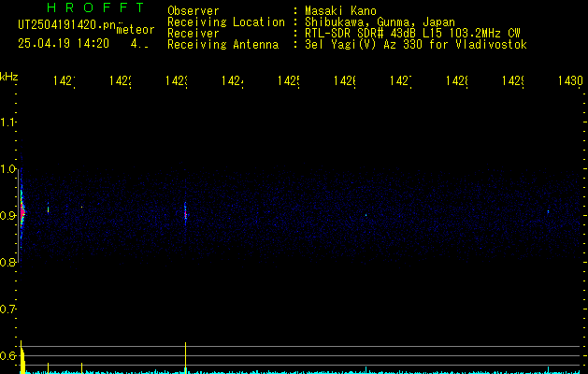Click the Receiving Location label
Viewport: 588px width, 374px height.
point(226,22)
